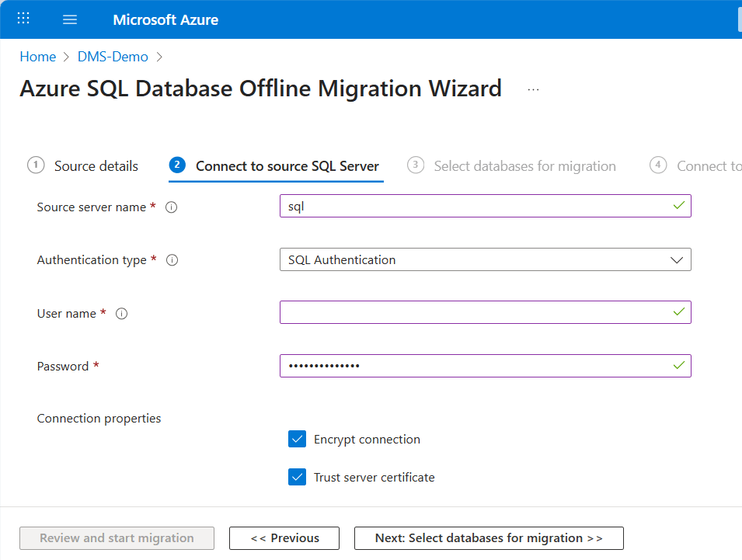This screenshot has width=742, height=560.
Task: Go to the Source details tab
Action: [x=96, y=166]
